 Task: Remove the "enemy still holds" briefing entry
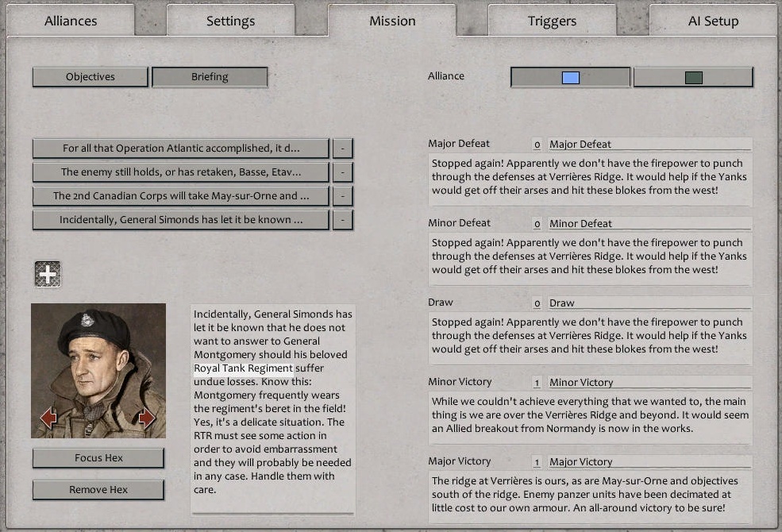tap(342, 172)
